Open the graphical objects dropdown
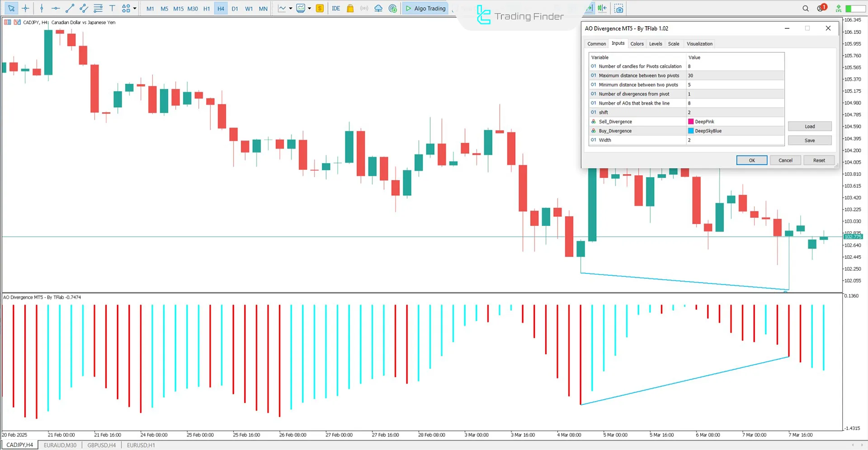The height and width of the screenshot is (450, 868). 128,8
